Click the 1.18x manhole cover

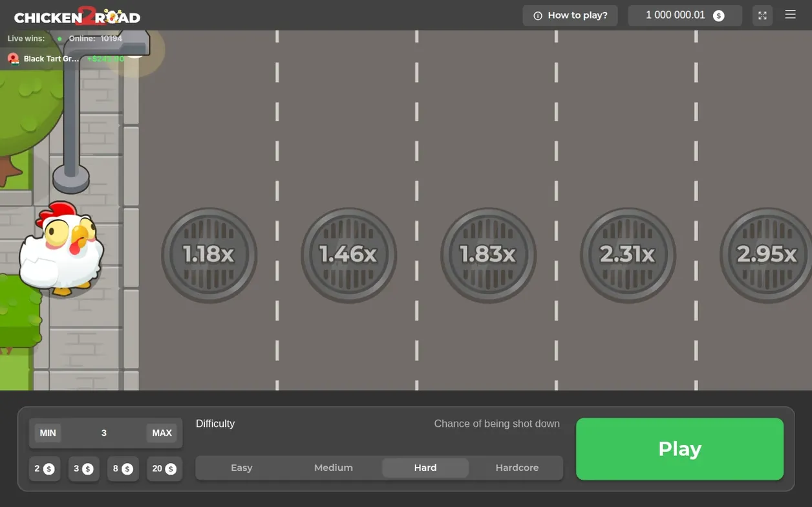click(209, 255)
